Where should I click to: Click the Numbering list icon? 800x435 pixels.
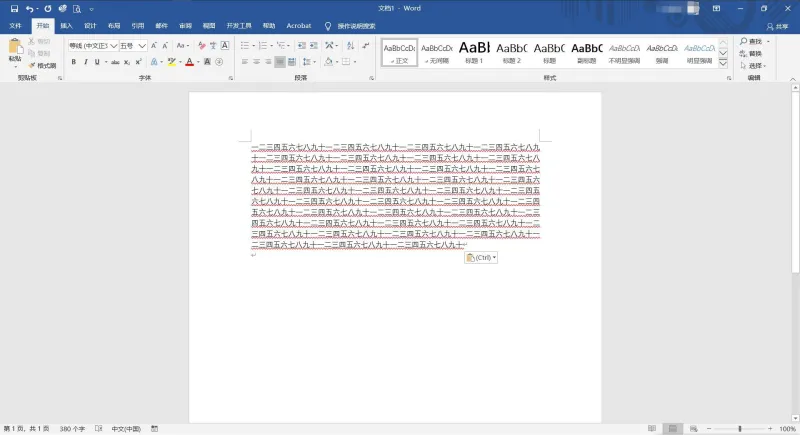point(263,46)
